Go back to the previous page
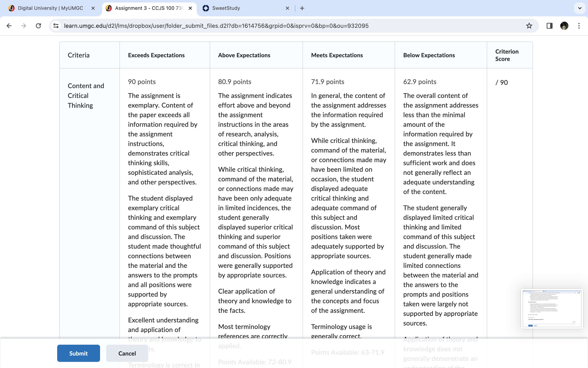Image resolution: width=588 pixels, height=368 pixels. coord(9,26)
